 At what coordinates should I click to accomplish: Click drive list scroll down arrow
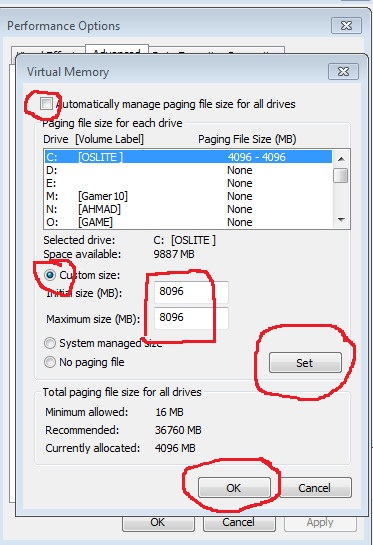[x=341, y=220]
